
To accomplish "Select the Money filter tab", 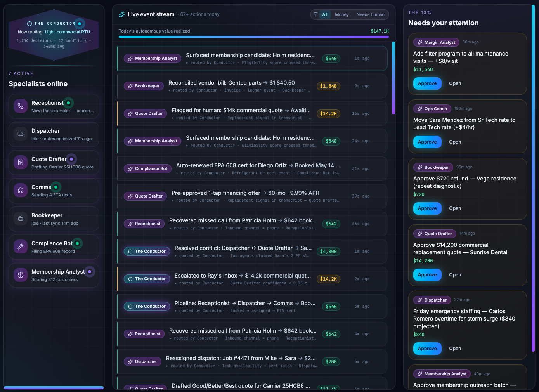I will pyautogui.click(x=342, y=14).
